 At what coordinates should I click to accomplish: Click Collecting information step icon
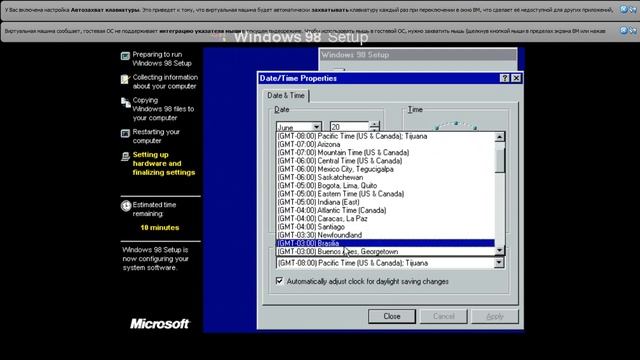point(125,79)
